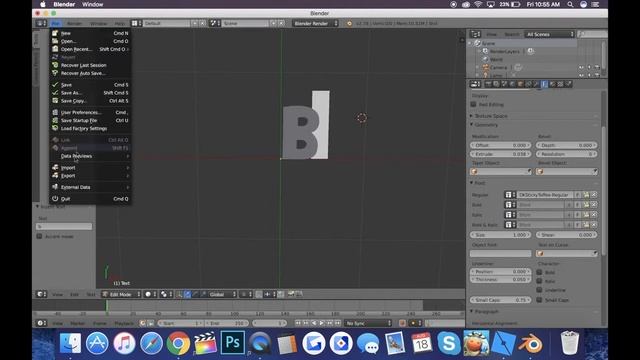The height and width of the screenshot is (360, 640).
Task: Enable the Bold character checkbox
Action: click(539, 272)
